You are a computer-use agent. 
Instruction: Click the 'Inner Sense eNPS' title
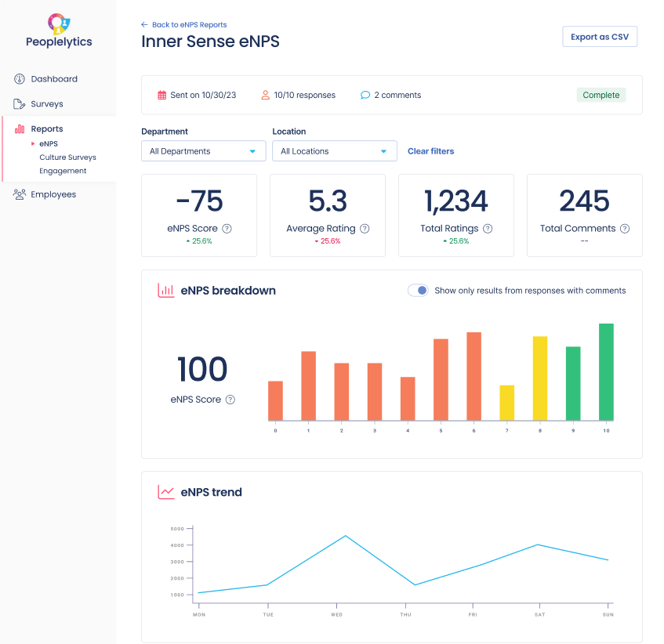[210, 42]
